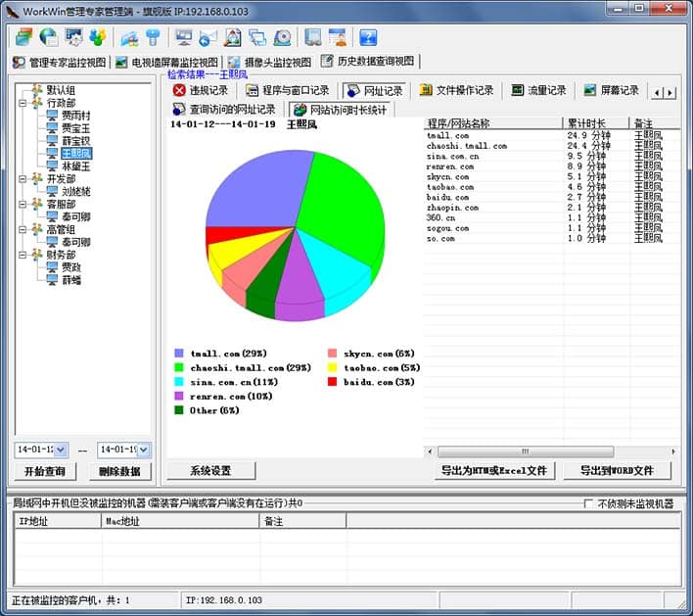This screenshot has height=616, width=693.
Task: Click 导出到WORD文件 export button
Action: coord(617,470)
